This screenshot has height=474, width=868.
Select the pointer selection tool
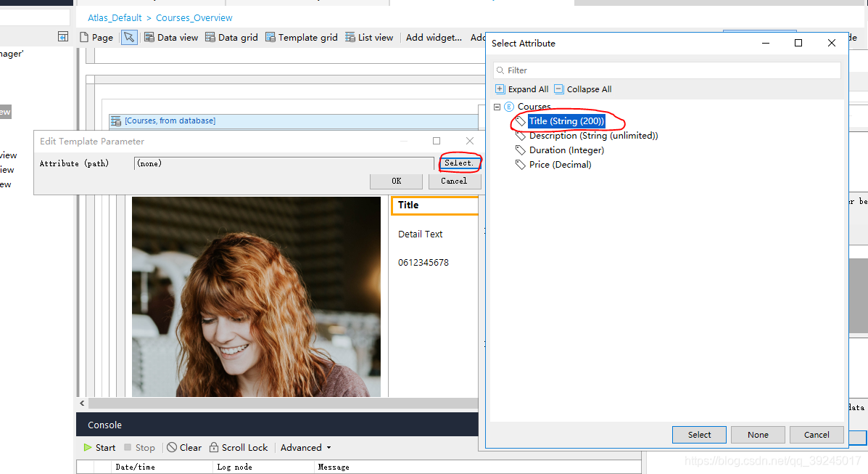(128, 37)
